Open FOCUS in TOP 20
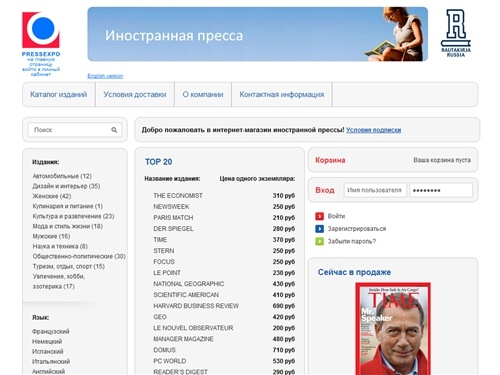500x375 pixels. click(164, 262)
